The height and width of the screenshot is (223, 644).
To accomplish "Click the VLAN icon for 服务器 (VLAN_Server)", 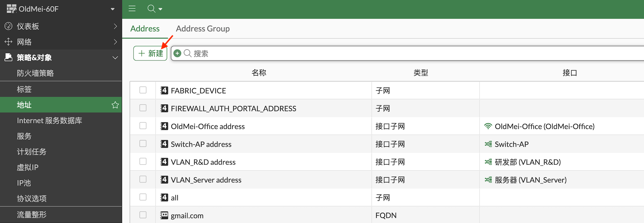I will pos(488,180).
